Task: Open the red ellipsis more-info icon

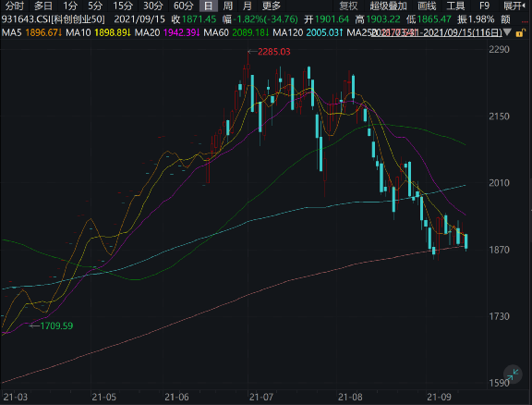Action: [525, 21]
